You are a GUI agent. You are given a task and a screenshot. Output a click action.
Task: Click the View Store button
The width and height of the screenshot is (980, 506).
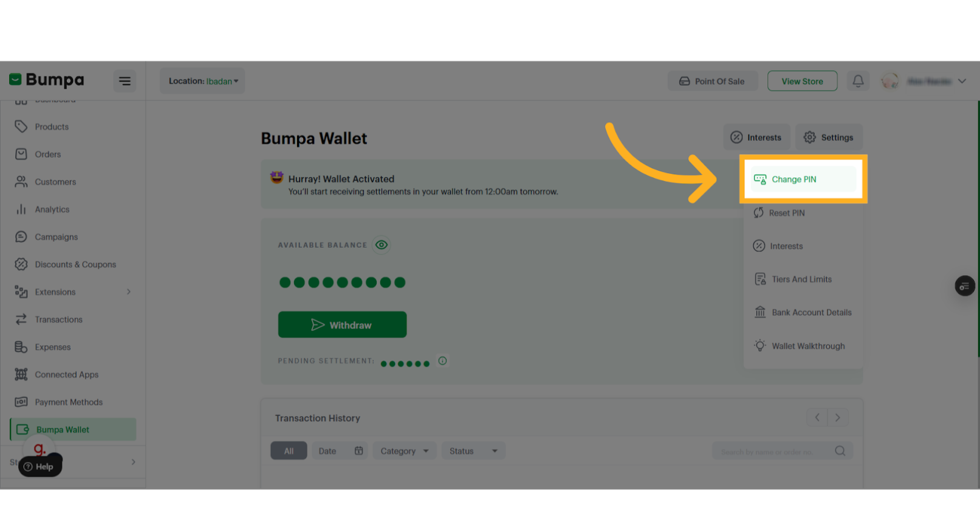[802, 81]
